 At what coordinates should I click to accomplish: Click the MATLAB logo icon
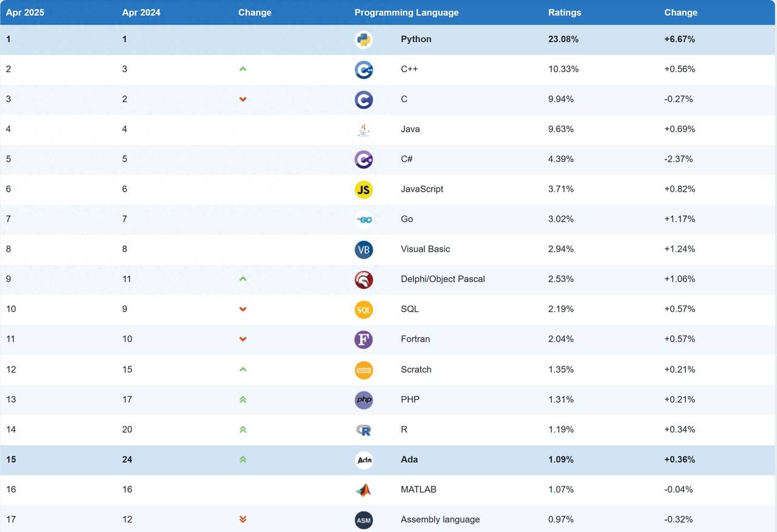[364, 490]
